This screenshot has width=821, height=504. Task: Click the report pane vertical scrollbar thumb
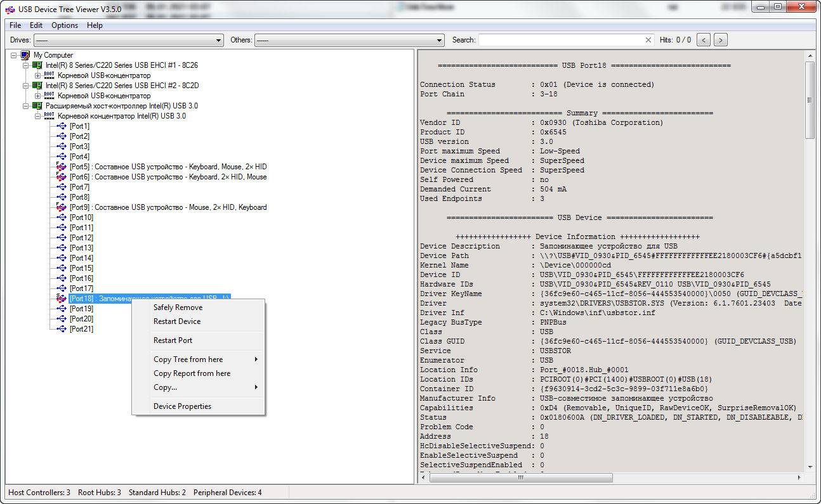(x=810, y=99)
